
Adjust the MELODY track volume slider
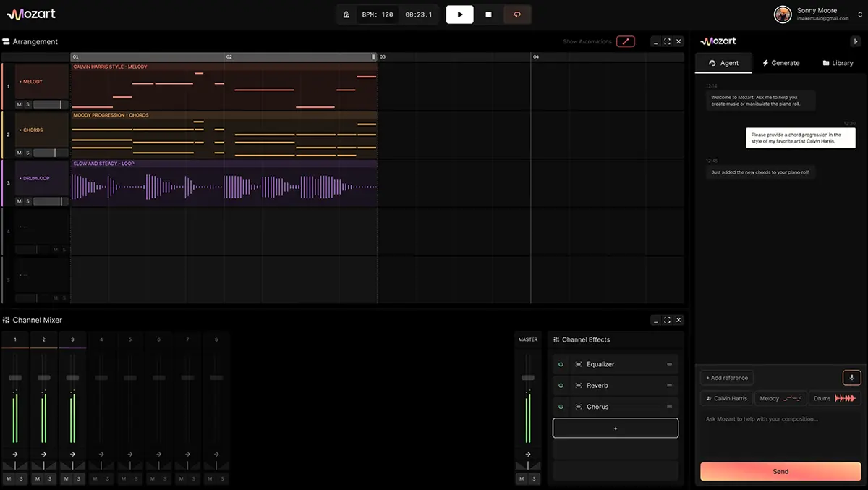pyautogui.click(x=51, y=104)
